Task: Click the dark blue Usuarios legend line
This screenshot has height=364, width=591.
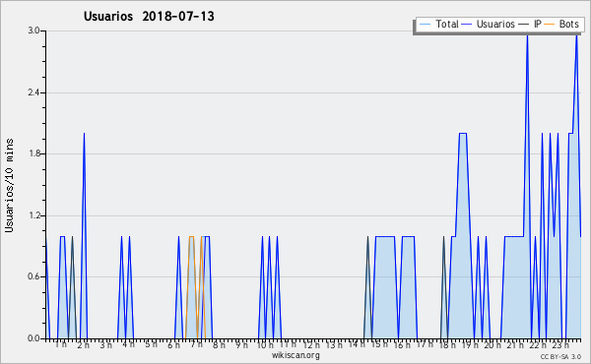Action: click(x=467, y=25)
